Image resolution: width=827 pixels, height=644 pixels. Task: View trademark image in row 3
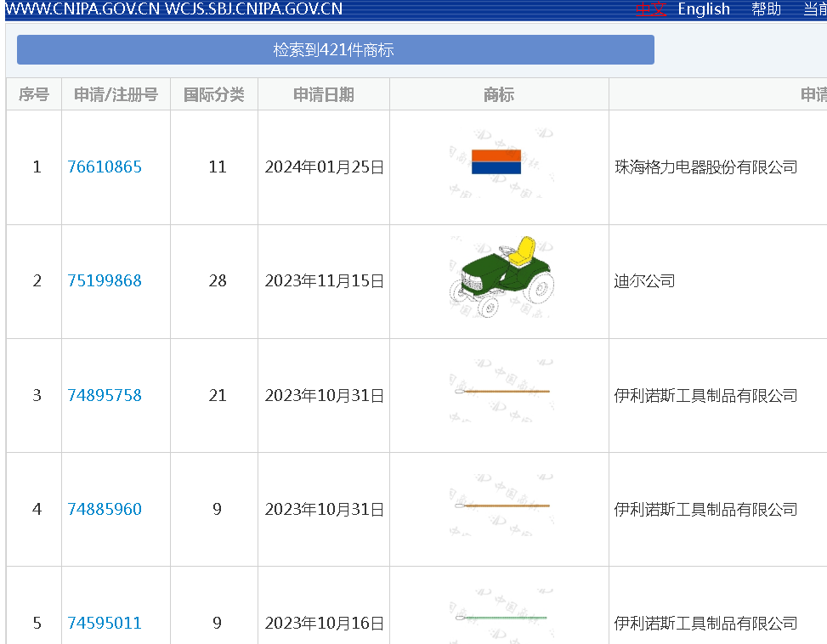coord(501,392)
